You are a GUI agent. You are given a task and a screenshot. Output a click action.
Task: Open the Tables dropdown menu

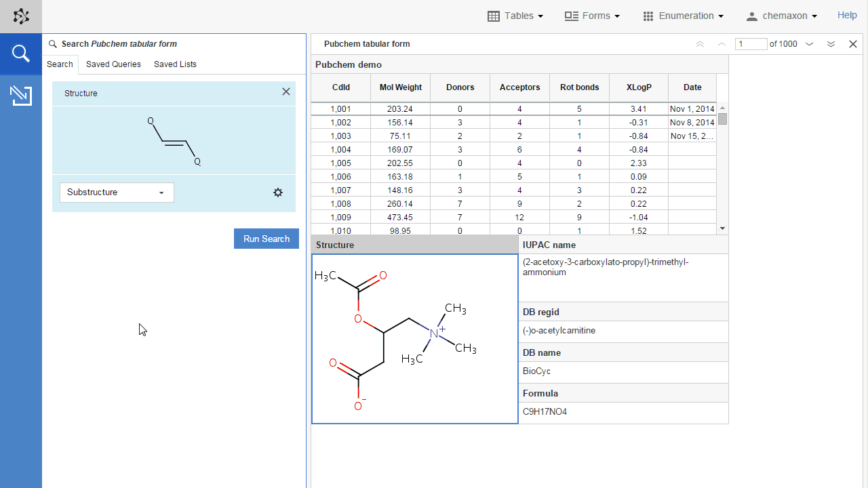(x=515, y=16)
